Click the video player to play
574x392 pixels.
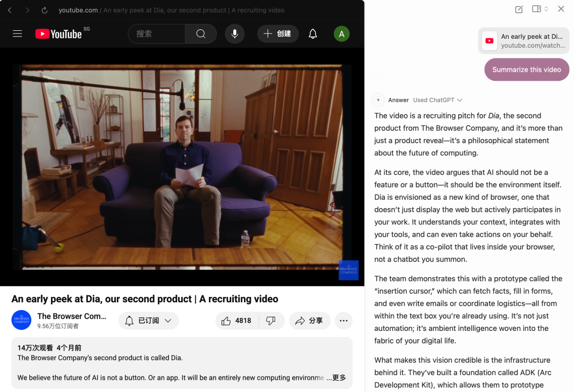182,167
